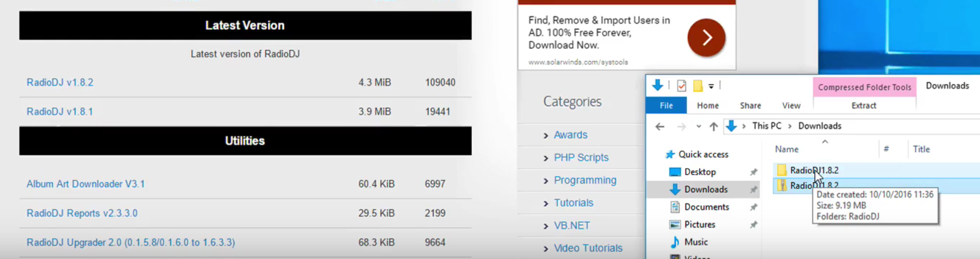Click the chevron beside PHP Scripts
Screen dimensions: 980x259
pyautogui.click(x=546, y=158)
